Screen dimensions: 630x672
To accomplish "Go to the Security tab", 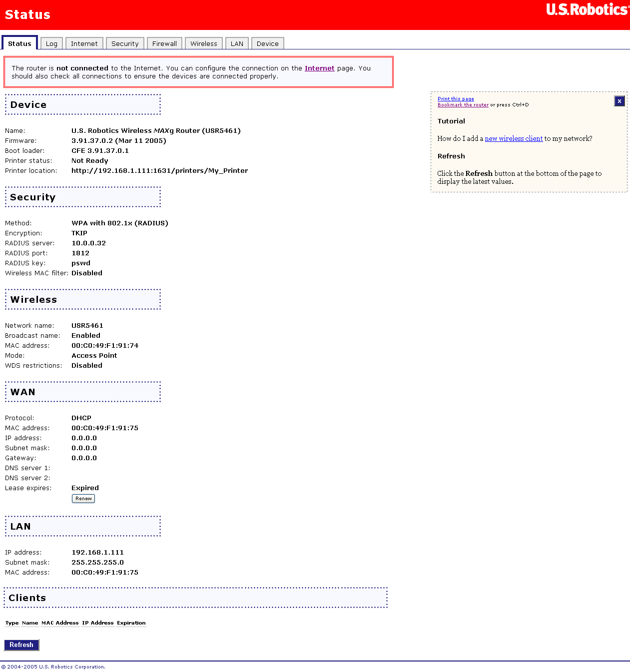I will coord(125,43).
